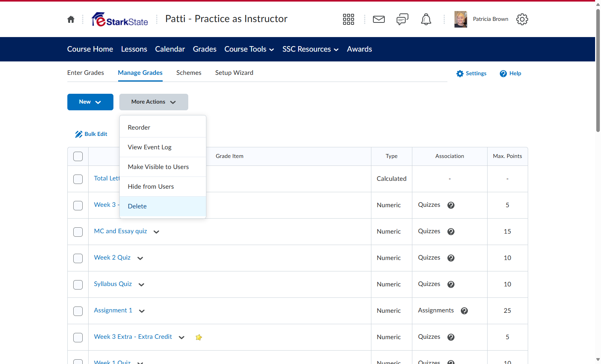601x364 pixels.
Task: Open the subscription alerts chat icon
Action: (403, 19)
